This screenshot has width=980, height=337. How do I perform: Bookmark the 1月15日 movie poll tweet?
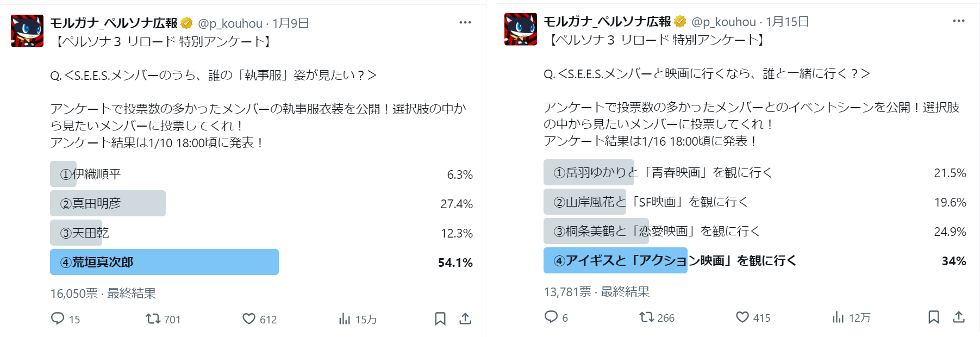(934, 317)
